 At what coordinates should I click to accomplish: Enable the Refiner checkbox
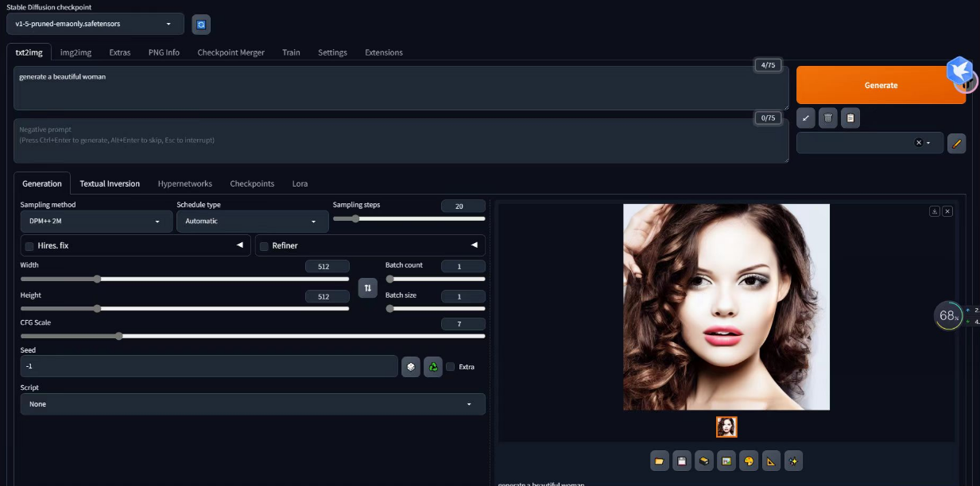[264, 245]
